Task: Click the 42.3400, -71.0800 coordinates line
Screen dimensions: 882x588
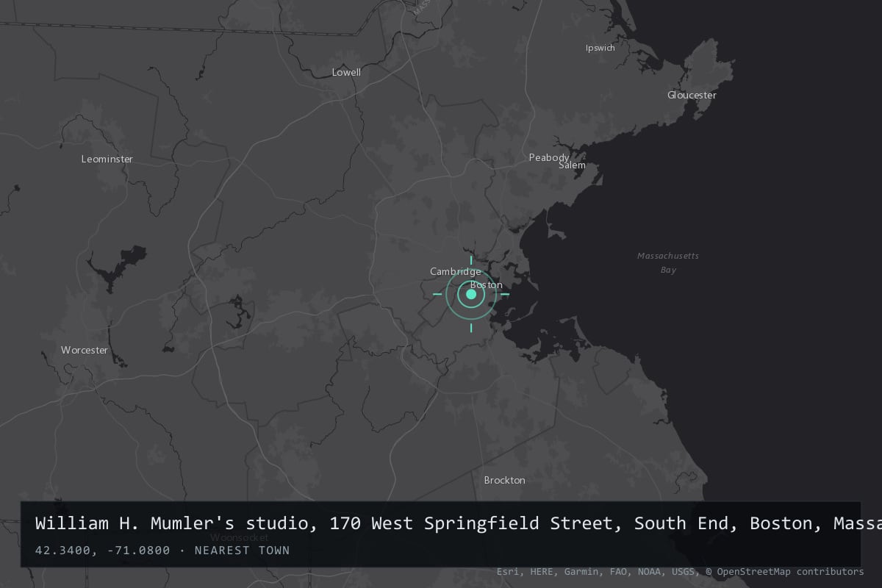Action: pyautogui.click(x=162, y=551)
